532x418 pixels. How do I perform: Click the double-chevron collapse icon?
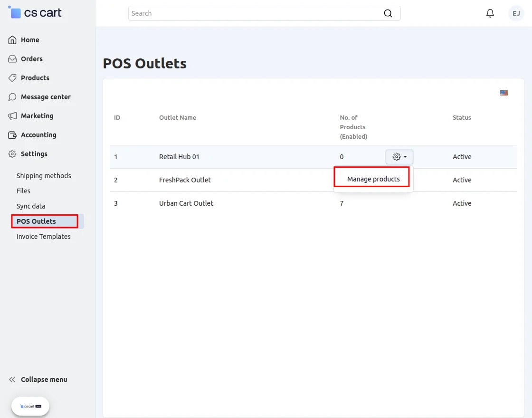tap(12, 380)
